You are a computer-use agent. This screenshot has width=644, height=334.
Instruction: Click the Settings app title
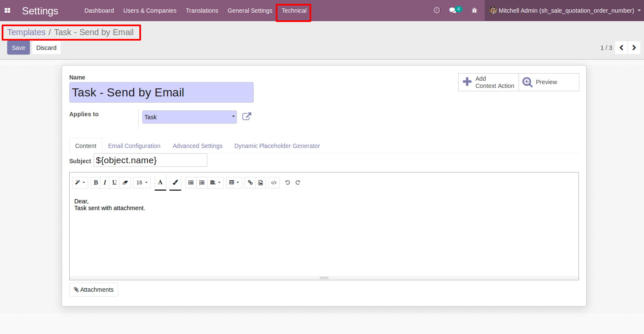click(40, 11)
